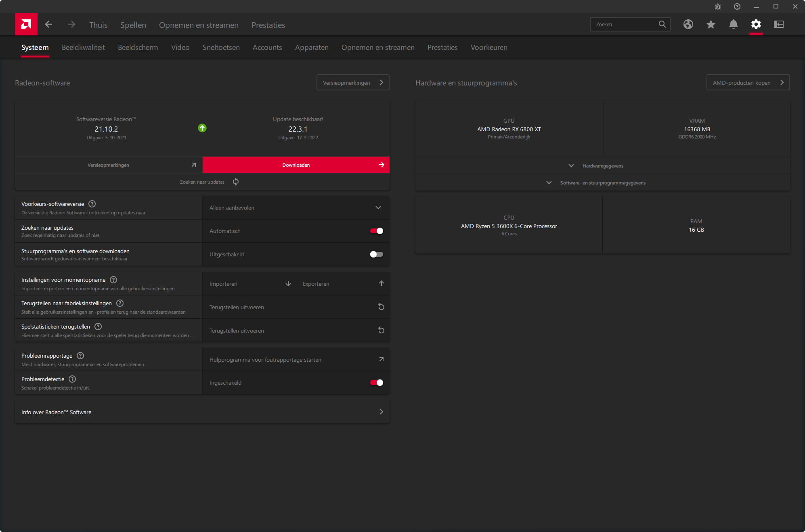Toggle the sidebar panel icon
The image size is (805, 532).
779,25
